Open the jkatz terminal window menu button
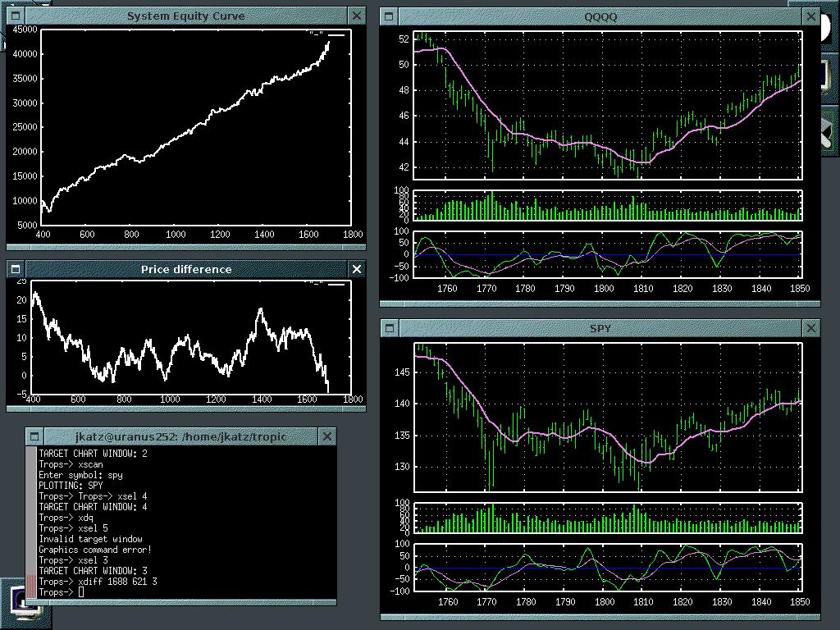This screenshot has height=630, width=840. 34,436
